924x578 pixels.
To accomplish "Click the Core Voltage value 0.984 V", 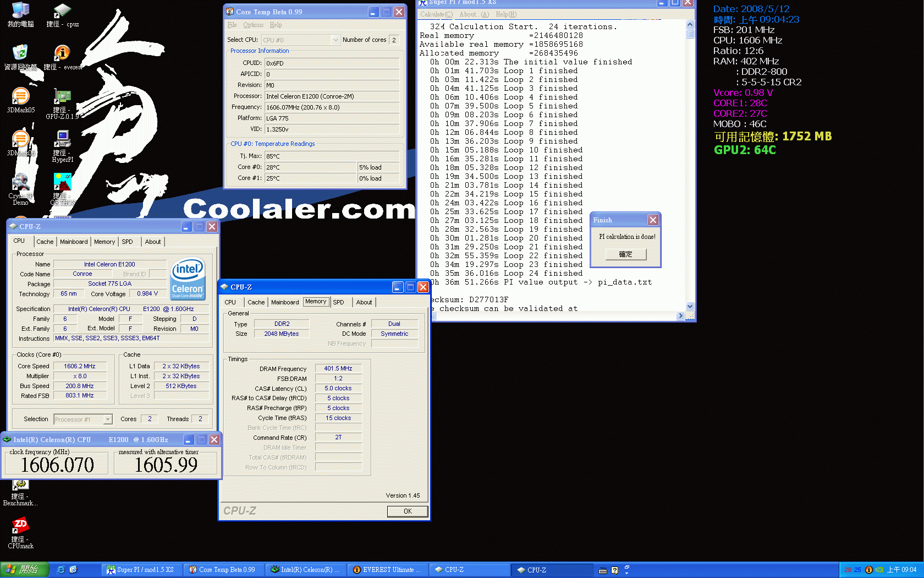I will pos(147,294).
